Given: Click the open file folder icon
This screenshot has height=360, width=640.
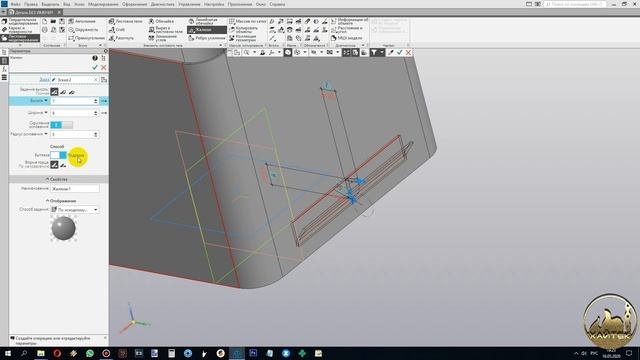Looking at the screenshot, I should point(53,21).
